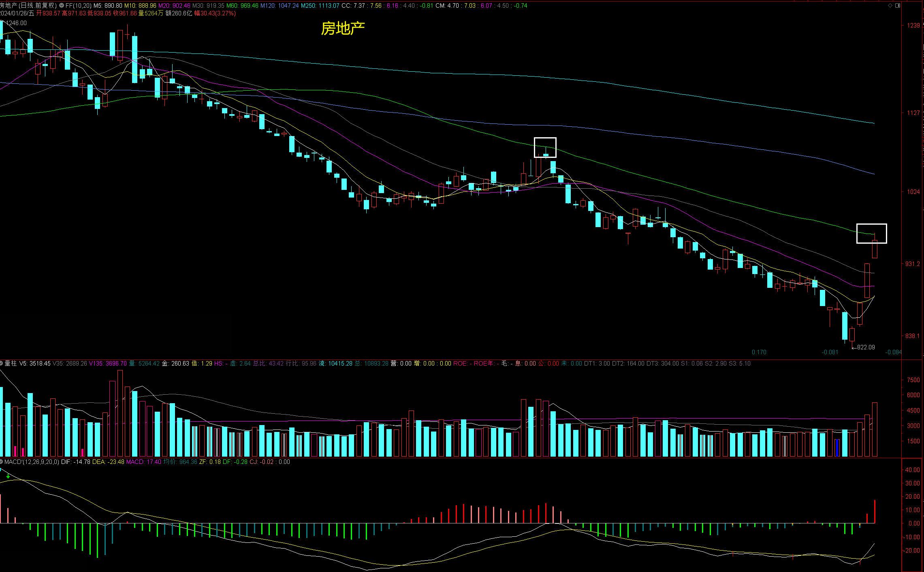Click the 1246.00 high price marker
This screenshot has height=572, width=924.
(x=16, y=23)
